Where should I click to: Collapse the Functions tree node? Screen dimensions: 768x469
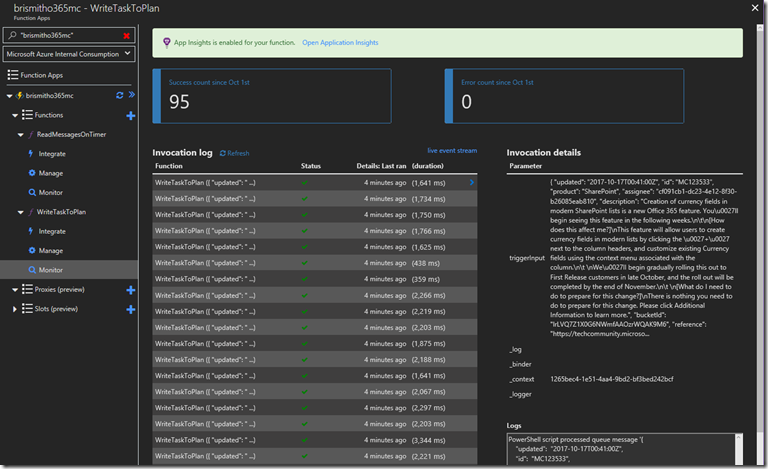point(15,116)
